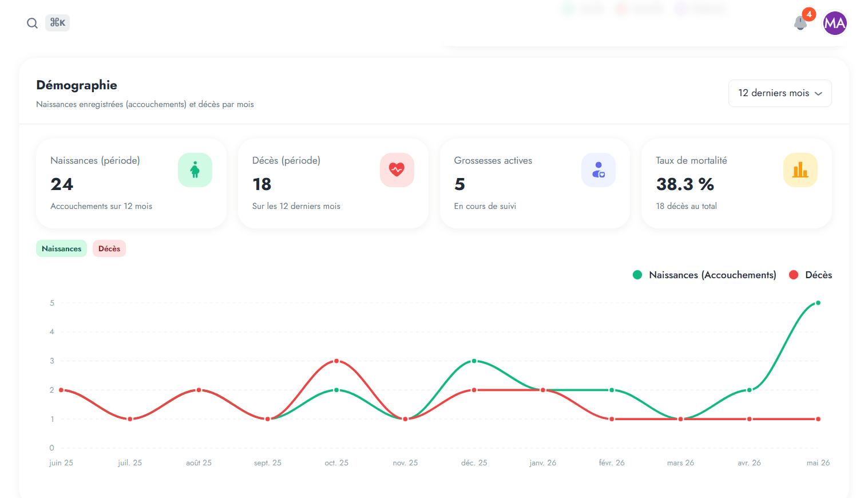Click the green legend color dot

(637, 275)
